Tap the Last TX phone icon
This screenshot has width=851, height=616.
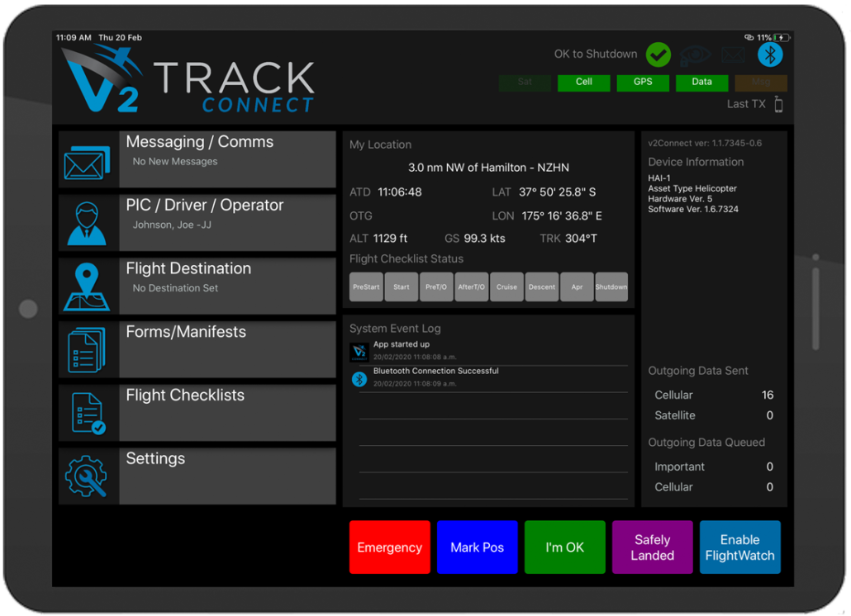(x=778, y=104)
